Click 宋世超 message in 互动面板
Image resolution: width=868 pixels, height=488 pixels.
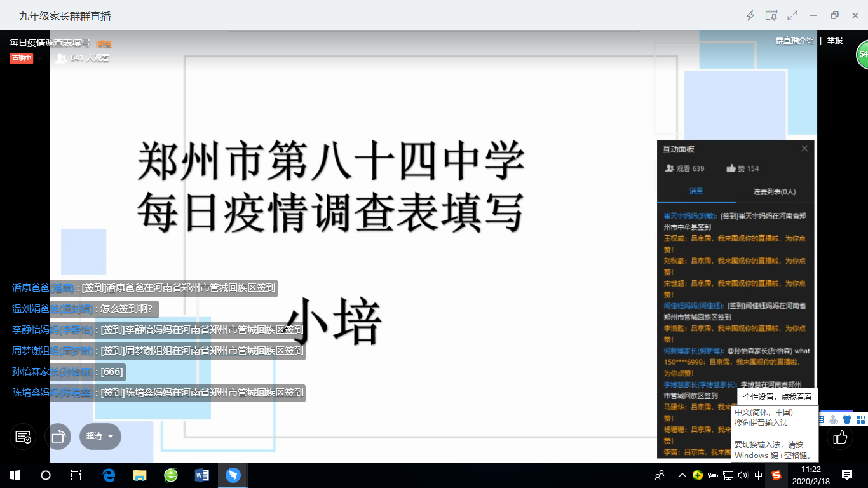(735, 289)
